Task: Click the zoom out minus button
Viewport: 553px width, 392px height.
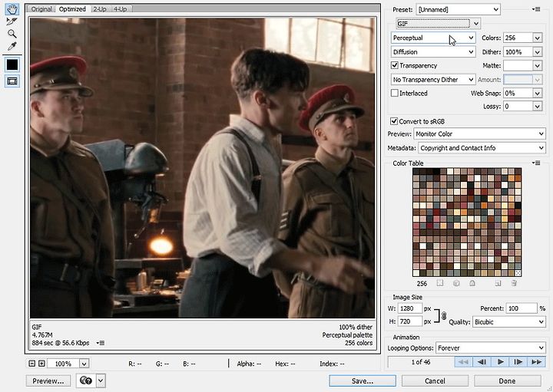Action: coord(31,363)
